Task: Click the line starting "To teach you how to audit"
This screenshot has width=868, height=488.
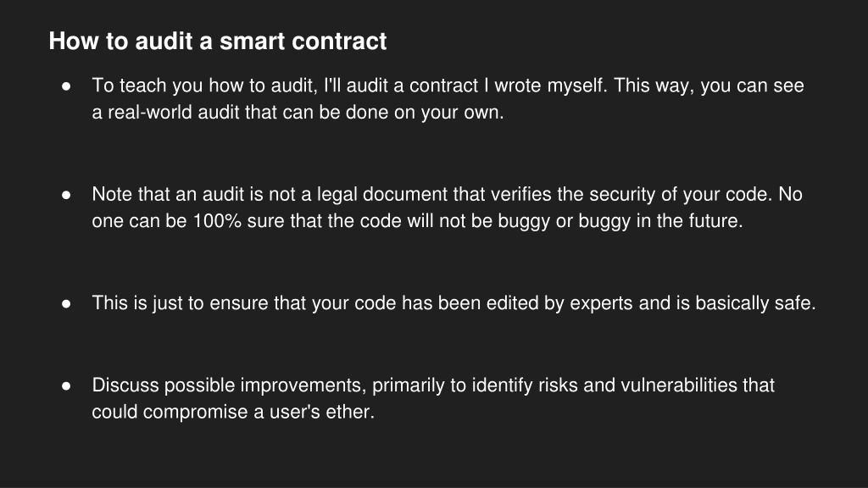Action: [448, 86]
